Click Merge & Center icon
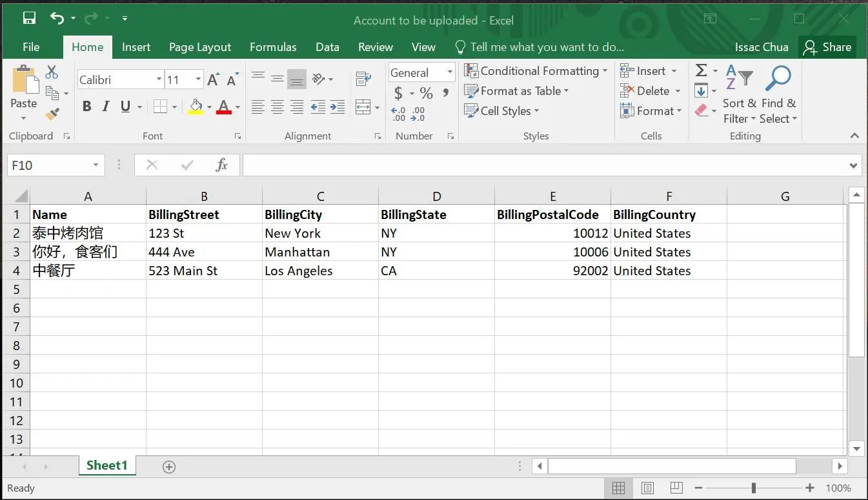The image size is (868, 500). pyautogui.click(x=363, y=107)
